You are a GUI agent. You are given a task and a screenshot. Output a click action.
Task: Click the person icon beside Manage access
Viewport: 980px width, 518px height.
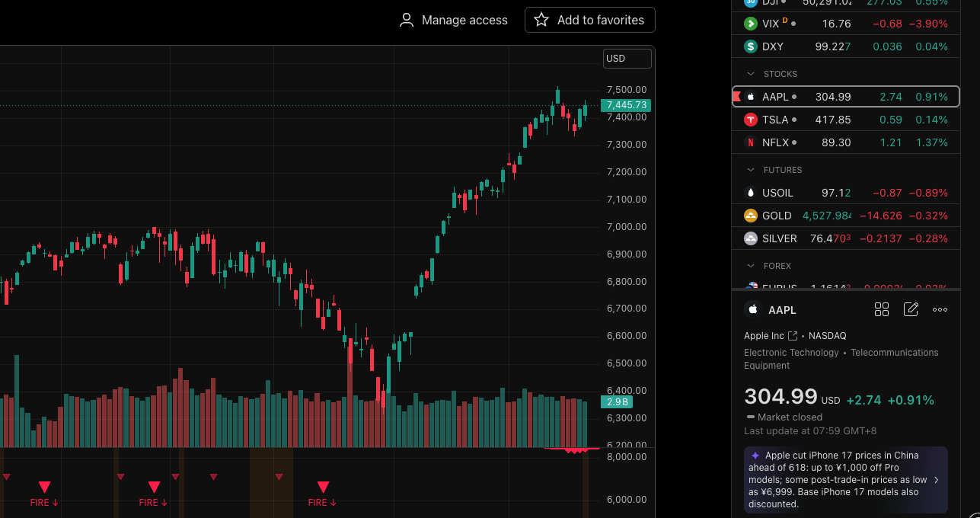coord(407,20)
